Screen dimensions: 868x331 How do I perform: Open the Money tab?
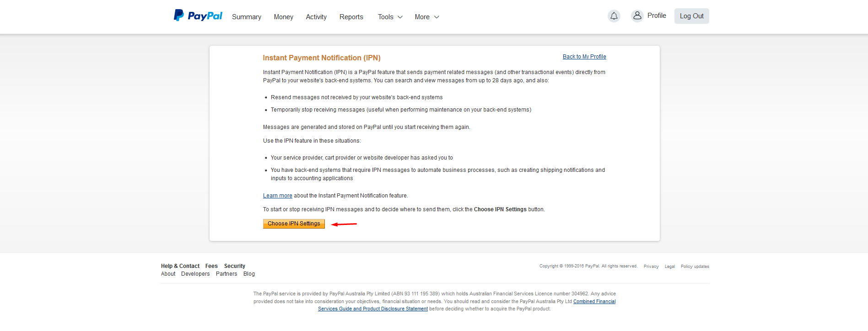coord(284,17)
